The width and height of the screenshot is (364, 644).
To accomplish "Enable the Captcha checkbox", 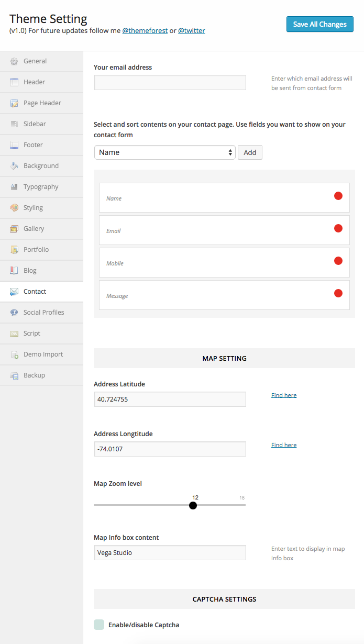I will click(99, 625).
